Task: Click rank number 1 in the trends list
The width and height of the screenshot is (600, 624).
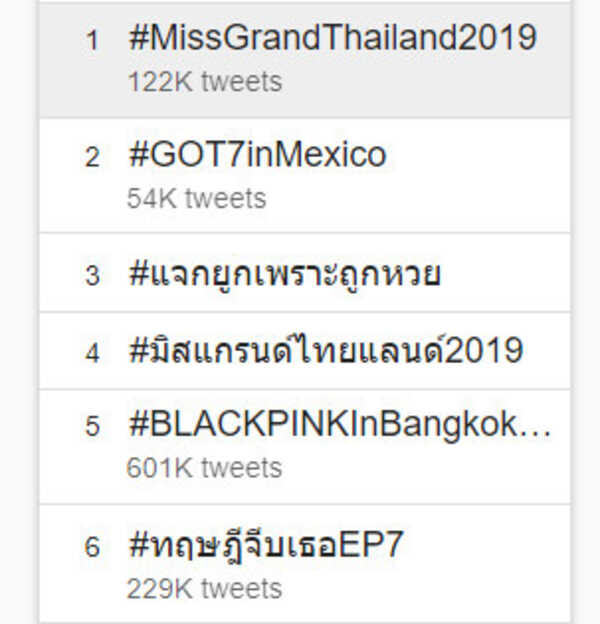Action: [93, 41]
